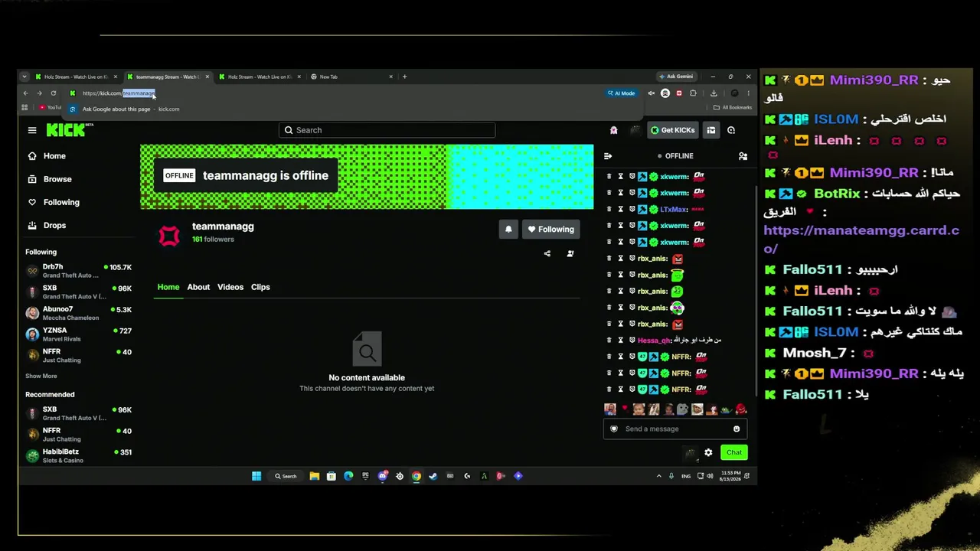Click the username LTxMax in chat
This screenshot has height=551, width=980.
coord(674,209)
